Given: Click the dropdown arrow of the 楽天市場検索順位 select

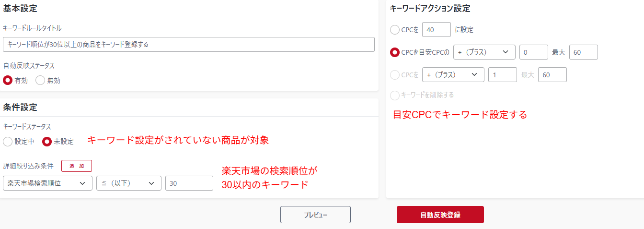Looking at the screenshot, I should [x=82, y=183].
